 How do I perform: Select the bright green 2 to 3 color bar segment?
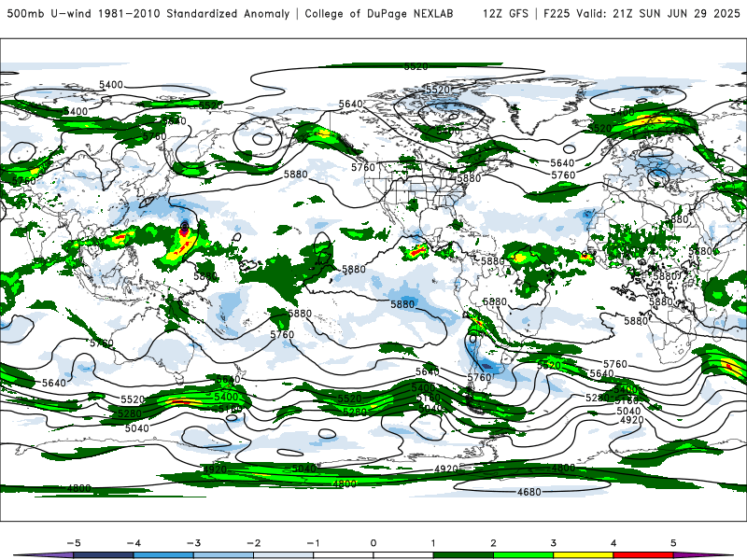[x=524, y=555]
